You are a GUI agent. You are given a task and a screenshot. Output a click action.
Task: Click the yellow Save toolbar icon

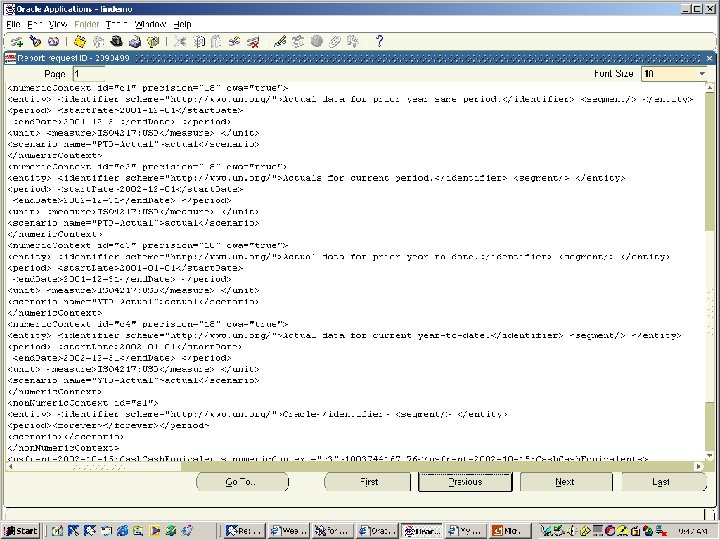[x=80, y=42]
